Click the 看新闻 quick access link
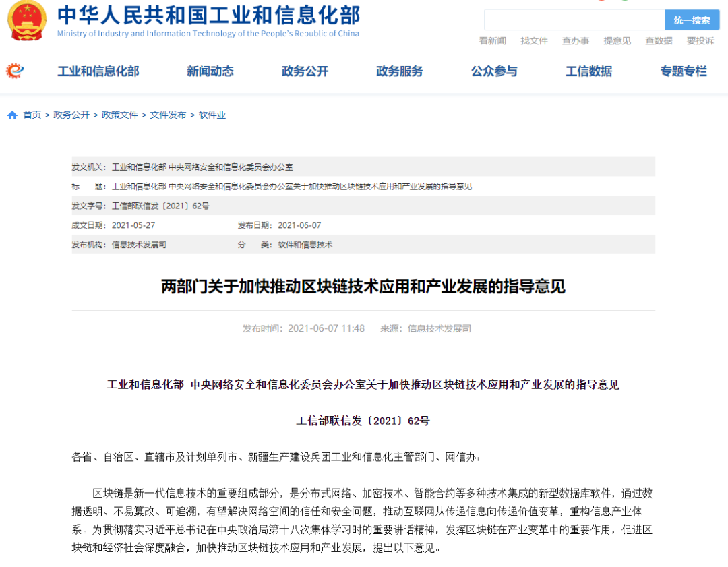The height and width of the screenshot is (567, 728). [493, 40]
